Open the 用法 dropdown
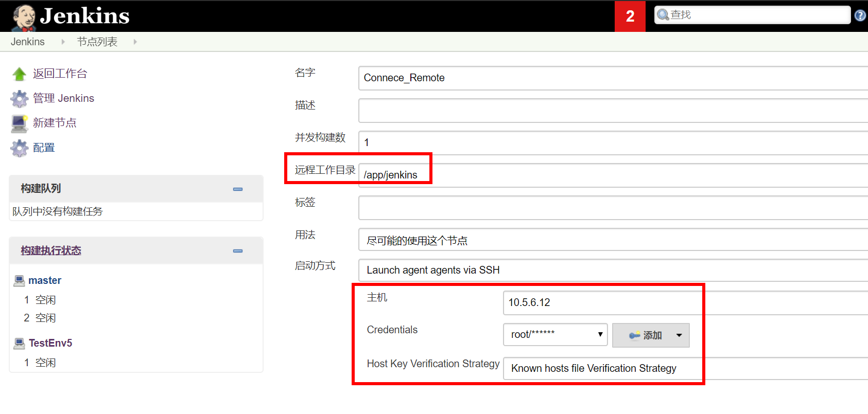The image size is (868, 414). (x=613, y=240)
